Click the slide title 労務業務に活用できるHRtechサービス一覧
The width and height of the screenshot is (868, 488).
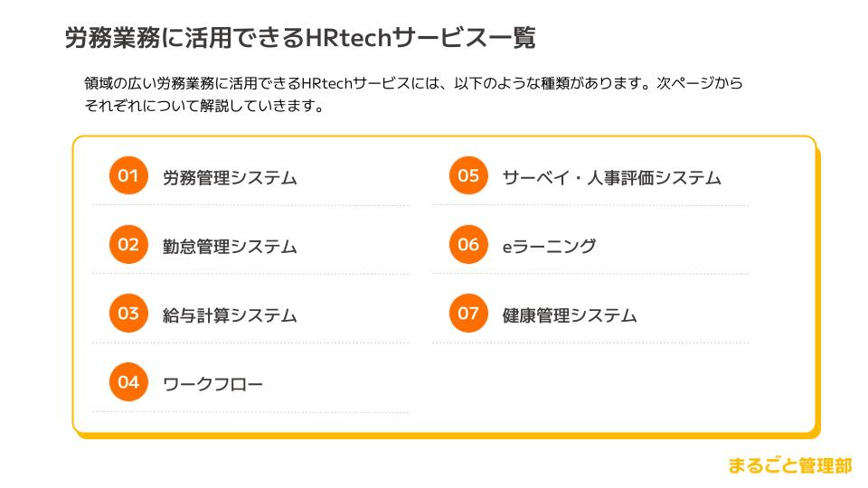(300, 38)
